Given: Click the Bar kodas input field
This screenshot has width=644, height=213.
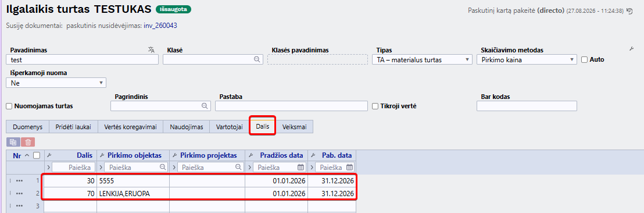Looking at the screenshot, I should (x=527, y=106).
